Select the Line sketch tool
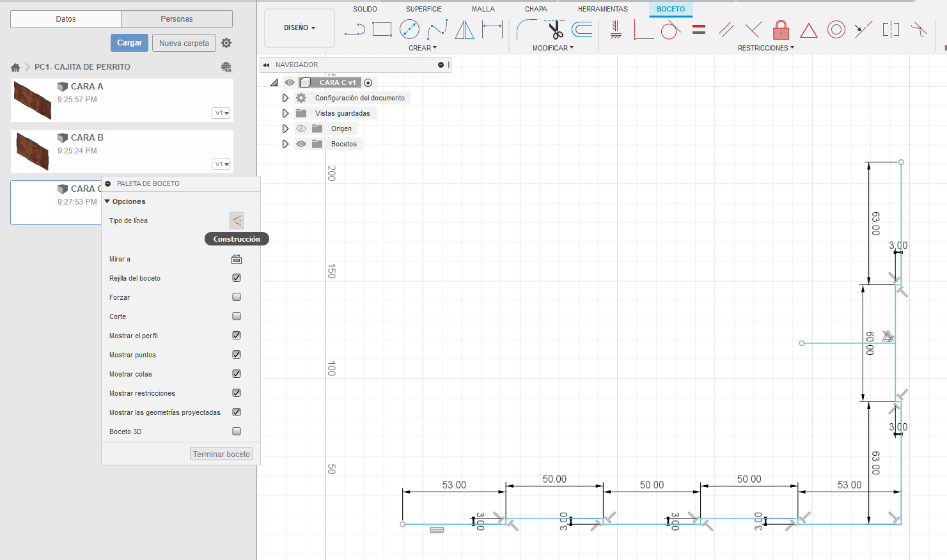 (x=354, y=29)
